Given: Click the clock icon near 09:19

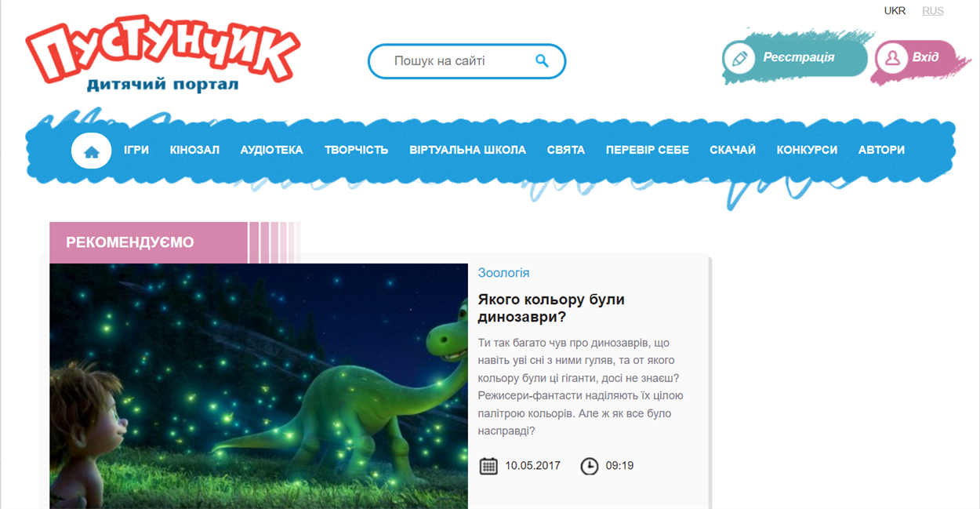Looking at the screenshot, I should click(x=589, y=466).
